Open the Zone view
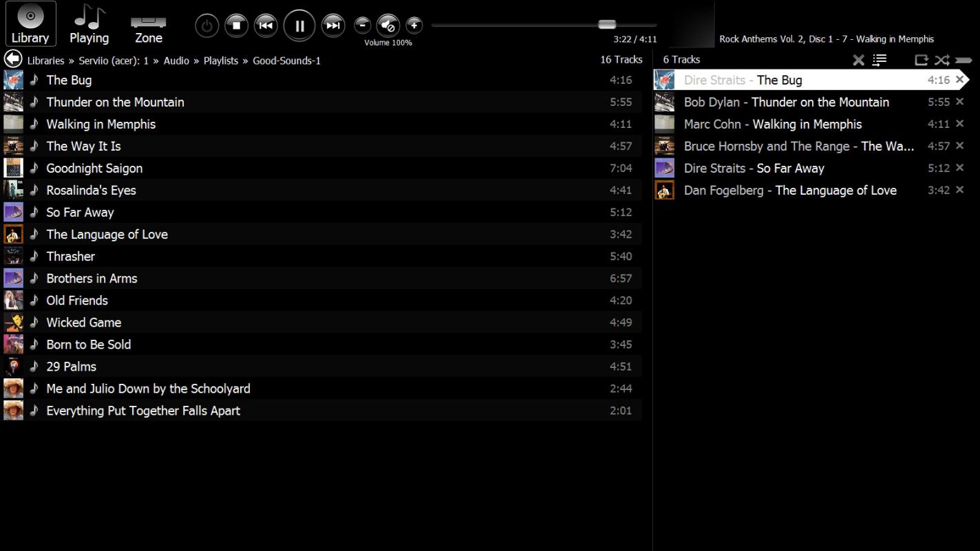The height and width of the screenshot is (551, 980). pos(149,25)
